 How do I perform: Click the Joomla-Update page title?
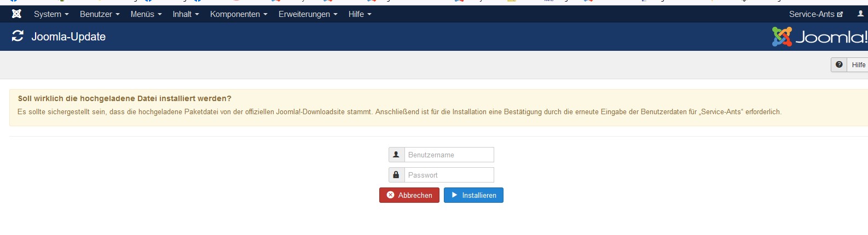[68, 37]
